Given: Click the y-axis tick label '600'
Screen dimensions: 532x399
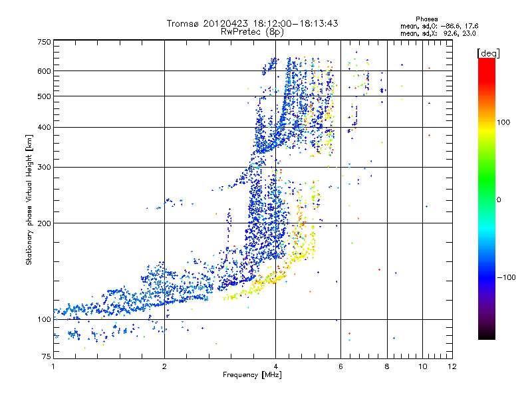Looking at the screenshot, I should coord(44,71).
